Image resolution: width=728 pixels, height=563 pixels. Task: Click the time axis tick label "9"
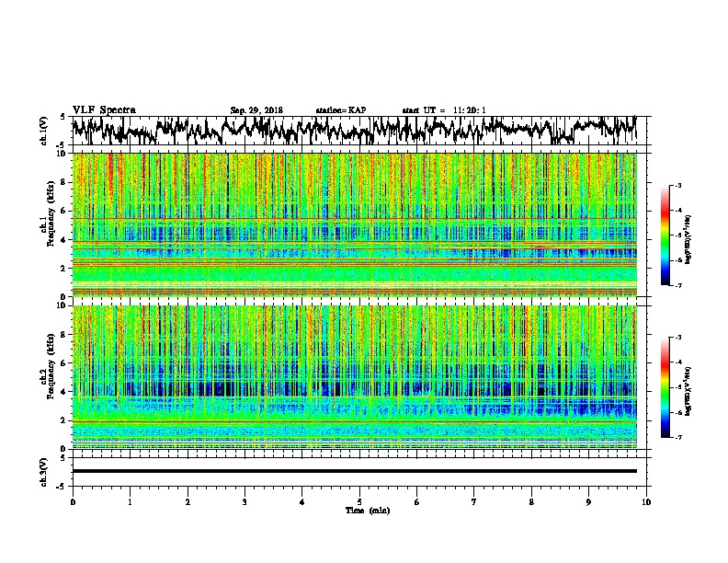point(588,502)
